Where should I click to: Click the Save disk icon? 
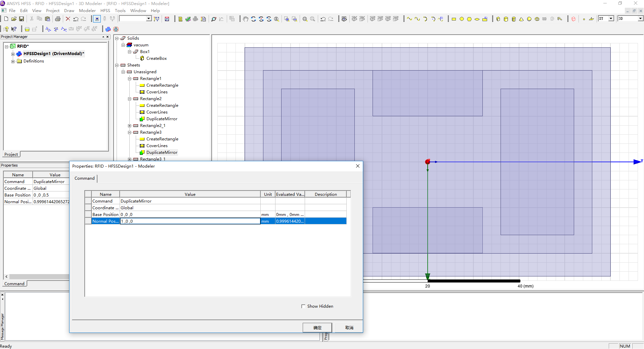tap(22, 19)
